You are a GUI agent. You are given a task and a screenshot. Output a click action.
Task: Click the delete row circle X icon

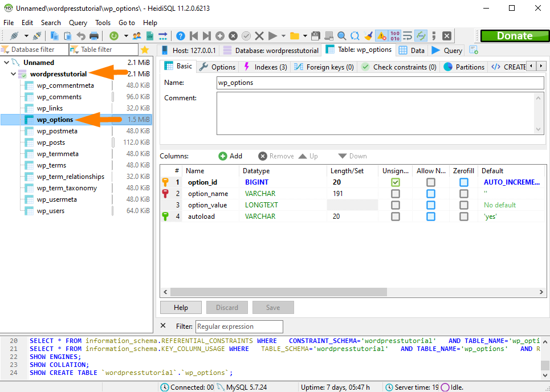pos(233,36)
